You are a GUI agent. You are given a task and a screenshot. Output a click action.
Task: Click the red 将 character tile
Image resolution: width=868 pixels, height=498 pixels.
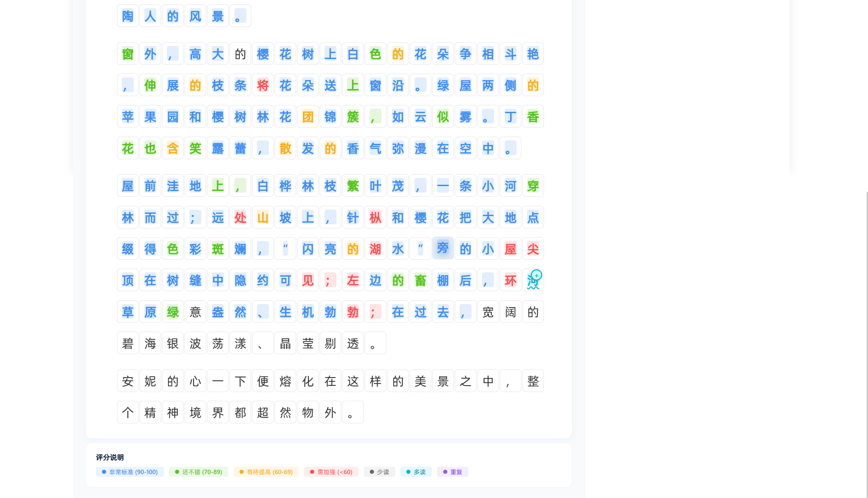pyautogui.click(x=263, y=85)
